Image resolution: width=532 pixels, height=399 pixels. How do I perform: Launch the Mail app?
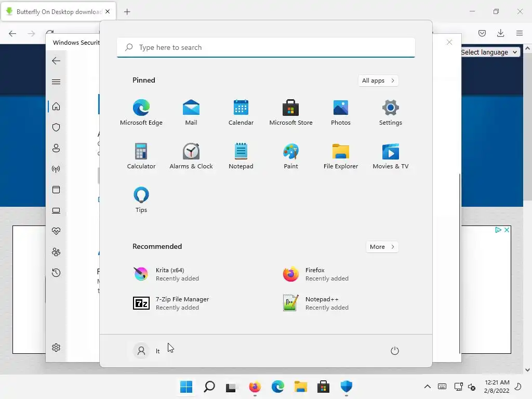click(x=191, y=112)
